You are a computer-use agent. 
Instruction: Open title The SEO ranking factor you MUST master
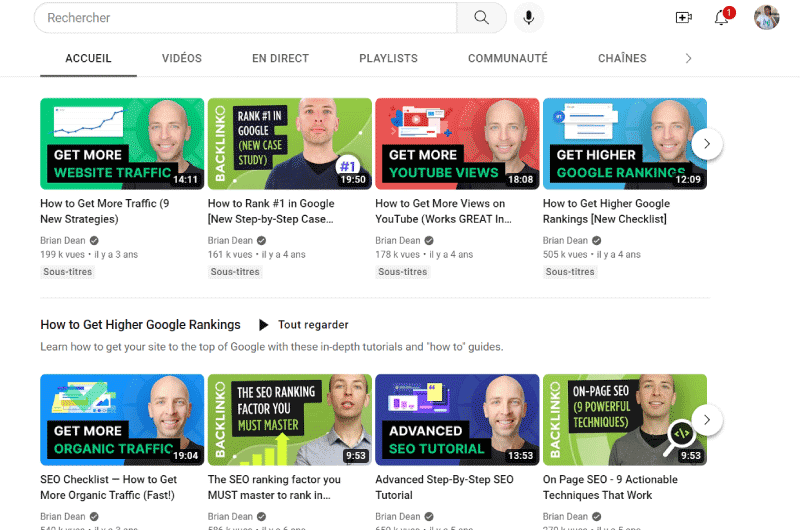[x=274, y=487]
